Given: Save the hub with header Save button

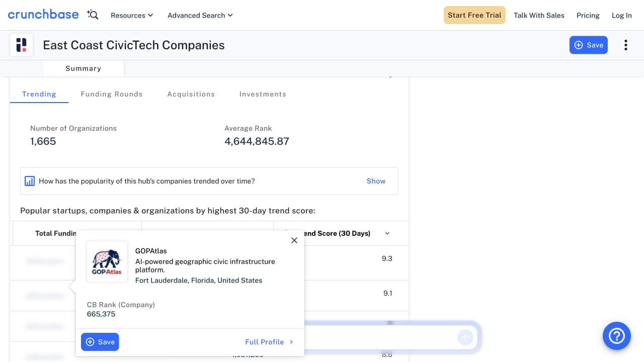Looking at the screenshot, I should 589,45.
